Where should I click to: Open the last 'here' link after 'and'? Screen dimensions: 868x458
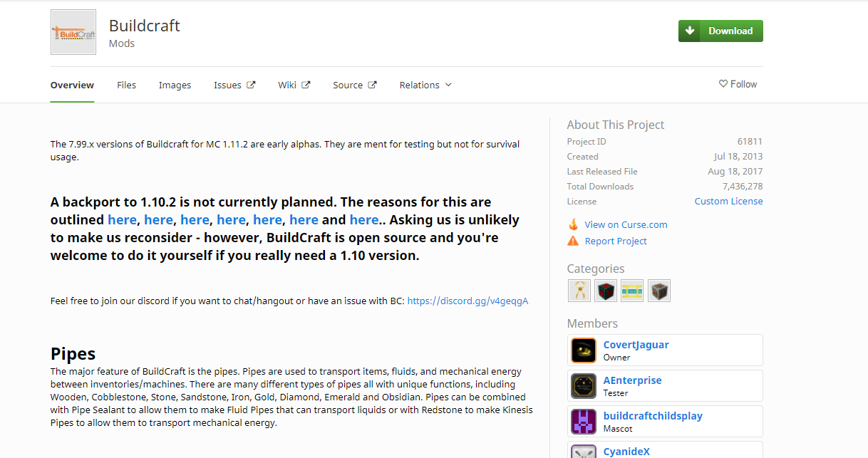(x=364, y=220)
